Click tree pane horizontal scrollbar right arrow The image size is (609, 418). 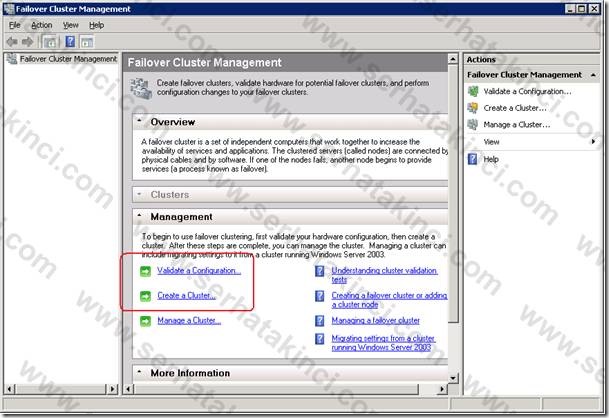(x=113, y=388)
